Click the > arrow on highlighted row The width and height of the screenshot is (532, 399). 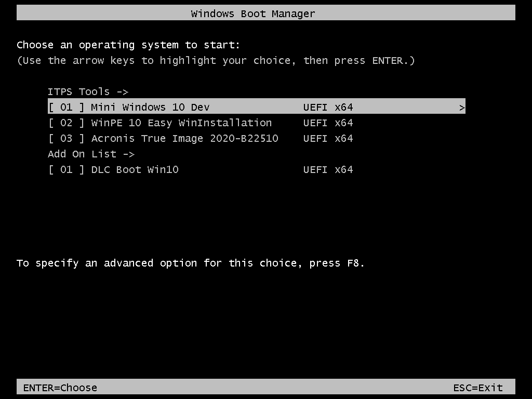[461, 108]
